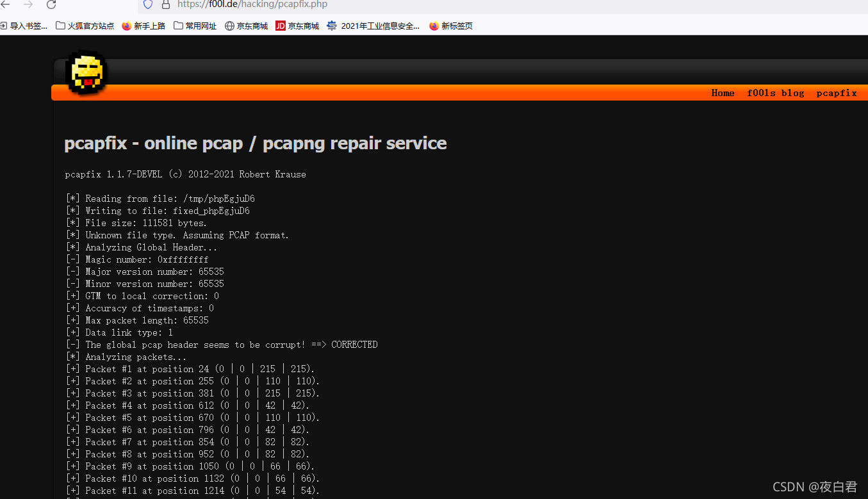Click the browser forward arrow
Screen dimensions: 868x499
coord(28,4)
